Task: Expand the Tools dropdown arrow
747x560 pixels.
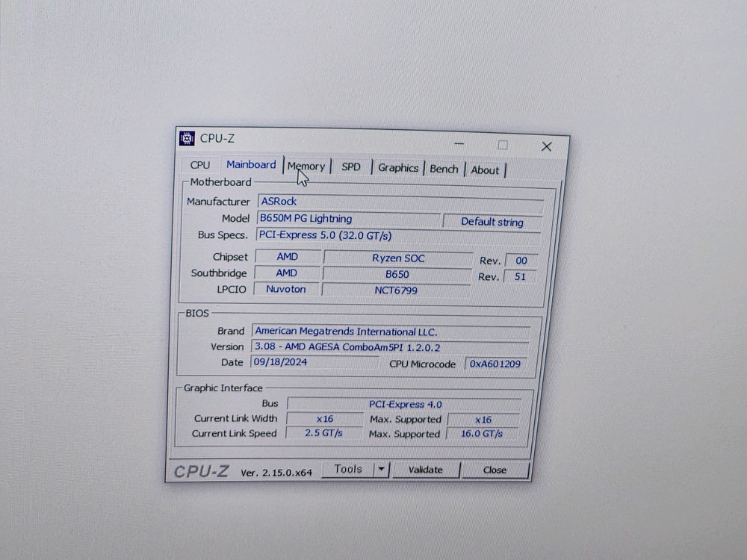Action: [381, 469]
